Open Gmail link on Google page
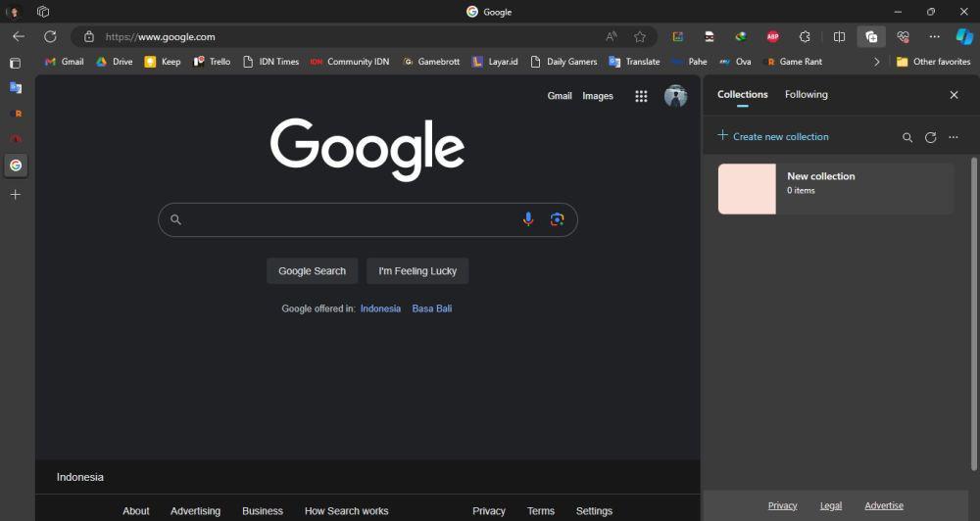 [x=560, y=96]
